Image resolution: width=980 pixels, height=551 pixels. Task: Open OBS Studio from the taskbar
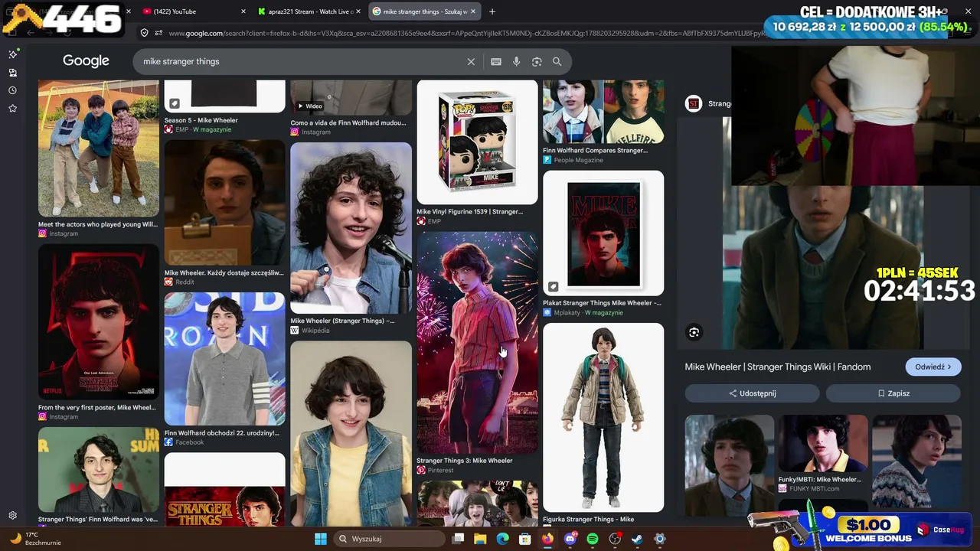[x=615, y=539]
